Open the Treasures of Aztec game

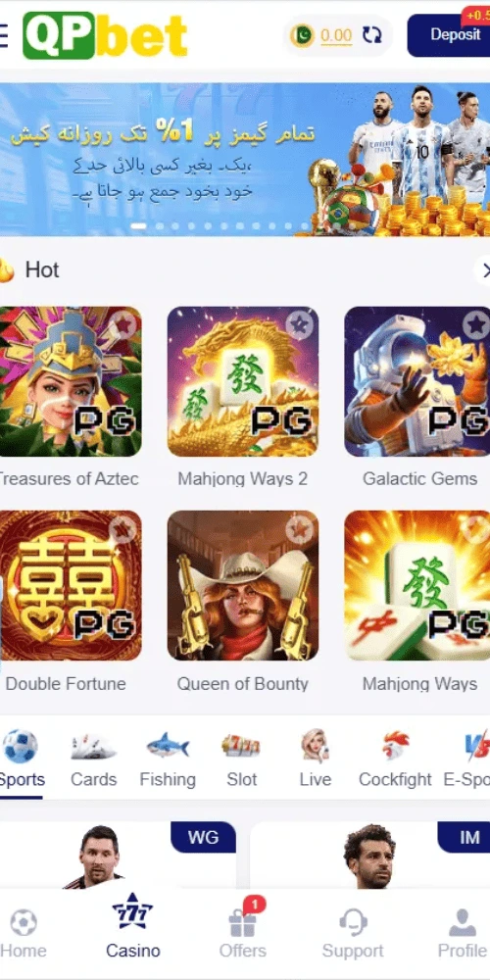tap(71, 381)
